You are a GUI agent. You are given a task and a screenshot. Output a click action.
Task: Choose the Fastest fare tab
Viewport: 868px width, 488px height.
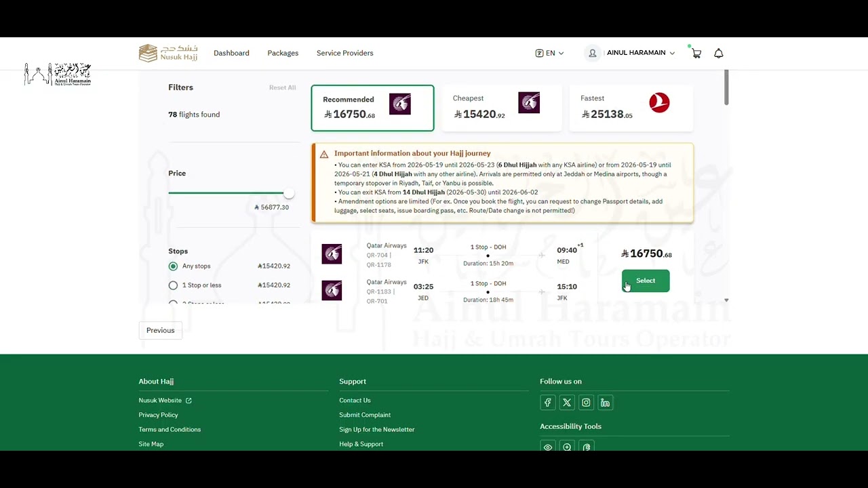tap(631, 108)
